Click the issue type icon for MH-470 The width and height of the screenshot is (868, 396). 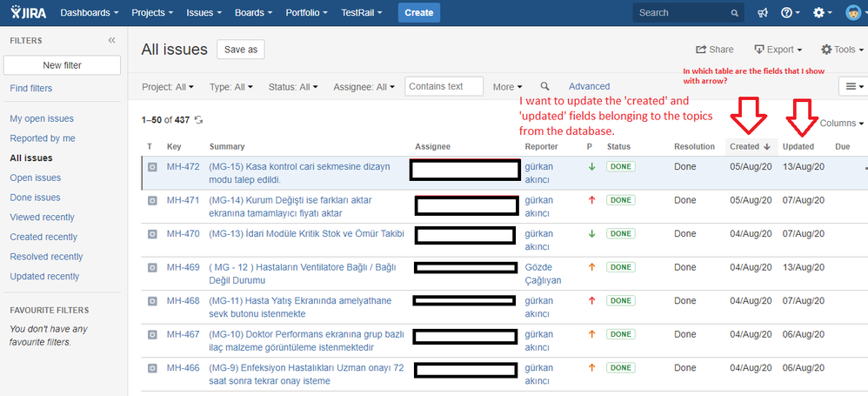tap(152, 234)
